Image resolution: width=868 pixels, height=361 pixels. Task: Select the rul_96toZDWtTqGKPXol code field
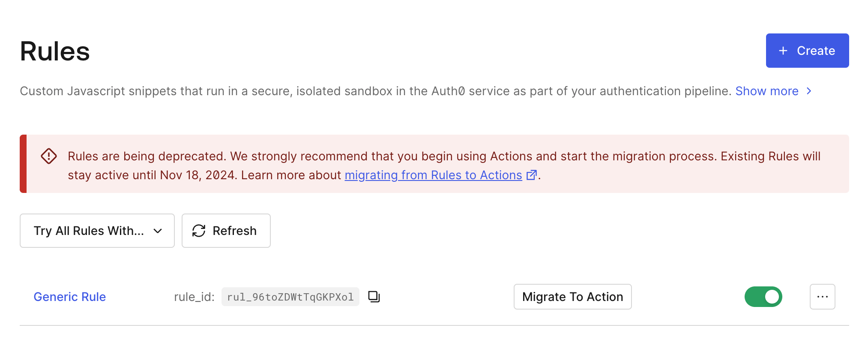(290, 297)
